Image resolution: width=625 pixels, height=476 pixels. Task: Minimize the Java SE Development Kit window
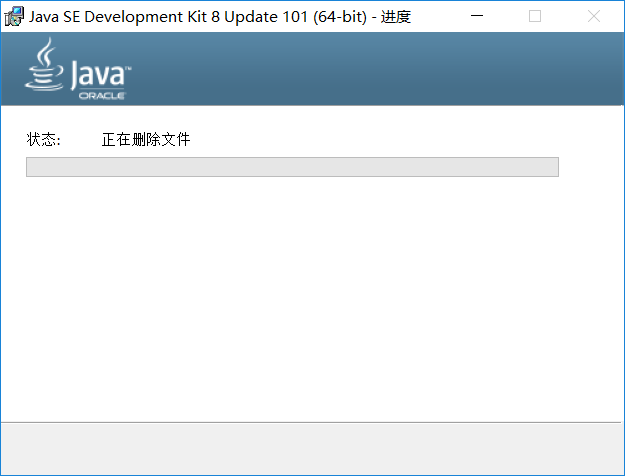click(477, 16)
